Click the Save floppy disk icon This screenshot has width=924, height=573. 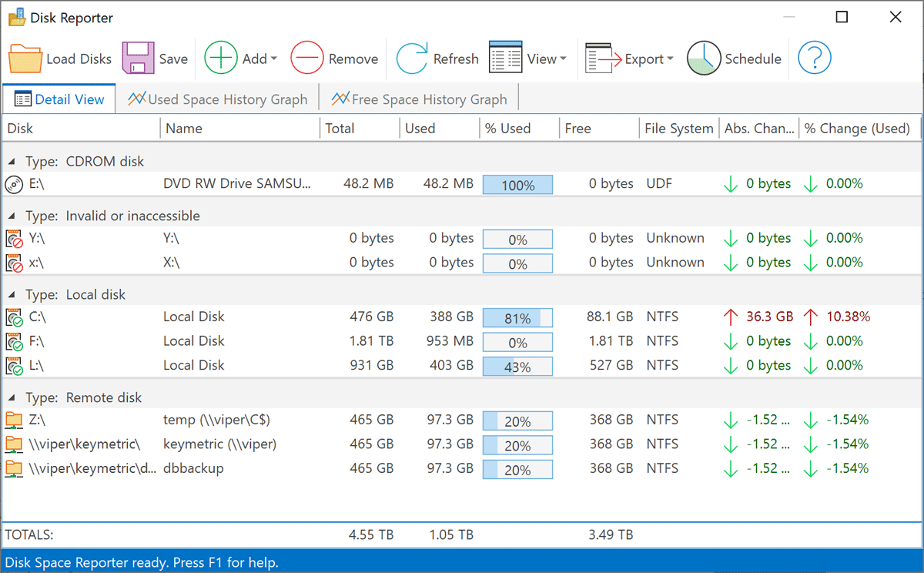point(139,59)
